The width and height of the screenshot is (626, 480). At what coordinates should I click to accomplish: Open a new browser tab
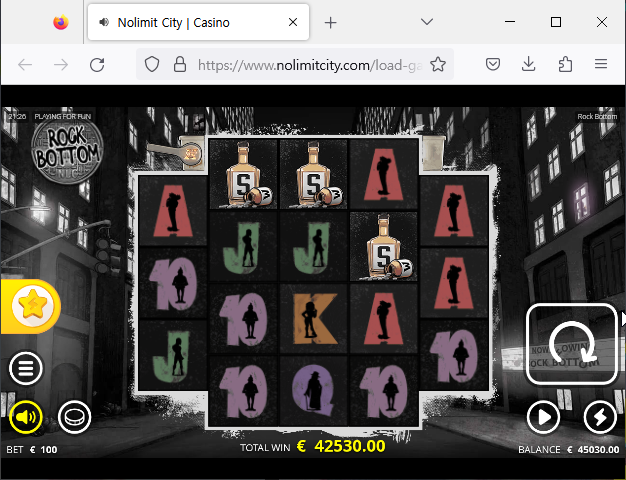coord(330,23)
